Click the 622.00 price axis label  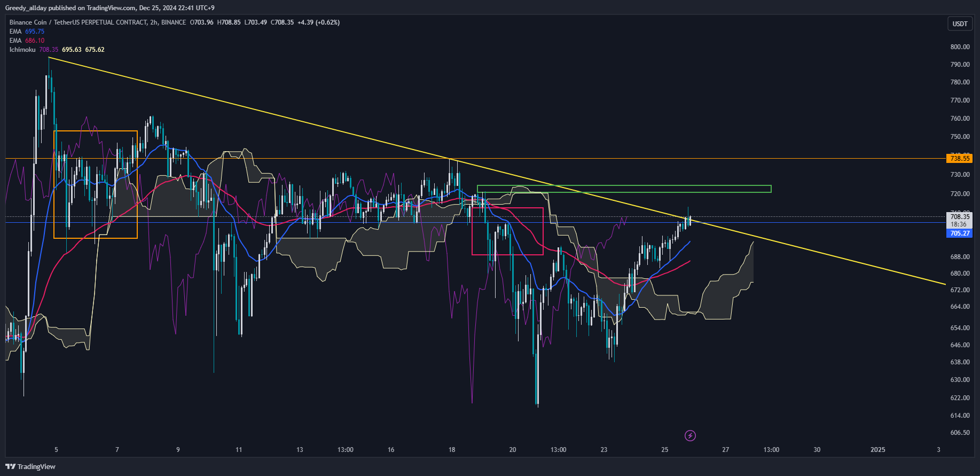[x=960, y=398]
